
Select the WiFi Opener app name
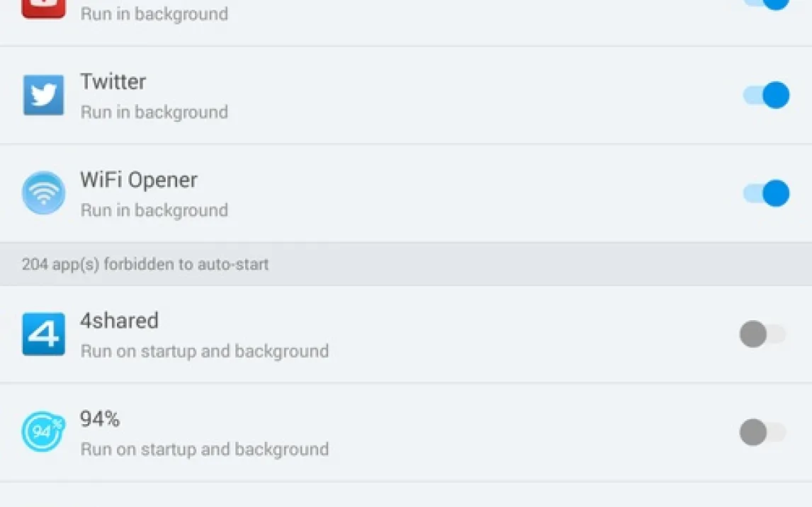point(139,180)
